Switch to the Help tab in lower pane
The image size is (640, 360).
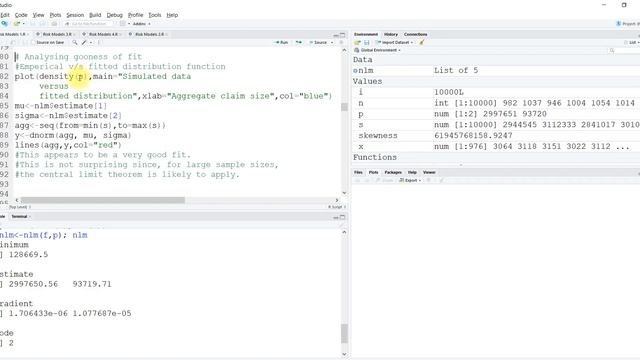[412, 172]
